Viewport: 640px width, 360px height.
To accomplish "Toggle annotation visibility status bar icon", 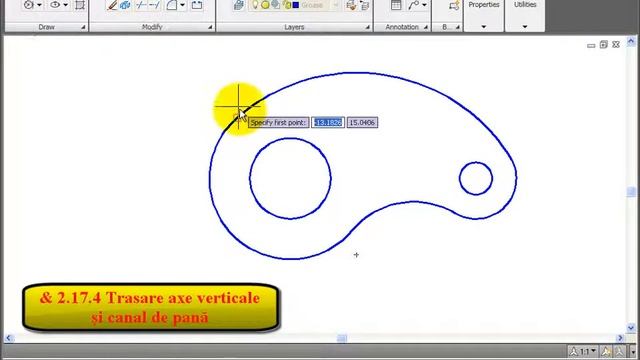I will (x=606, y=351).
